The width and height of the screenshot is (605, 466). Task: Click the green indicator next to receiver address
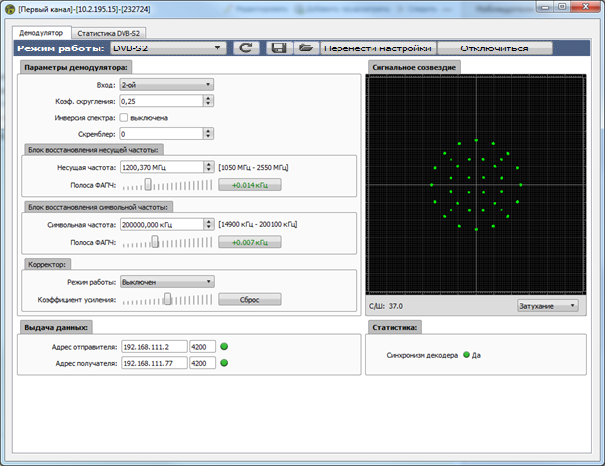(224, 363)
